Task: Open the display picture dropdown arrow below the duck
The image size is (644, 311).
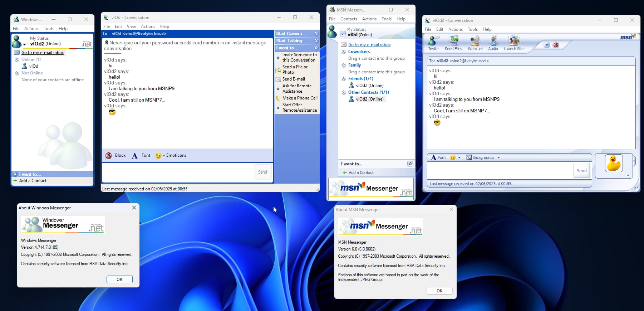Action: [x=628, y=175]
